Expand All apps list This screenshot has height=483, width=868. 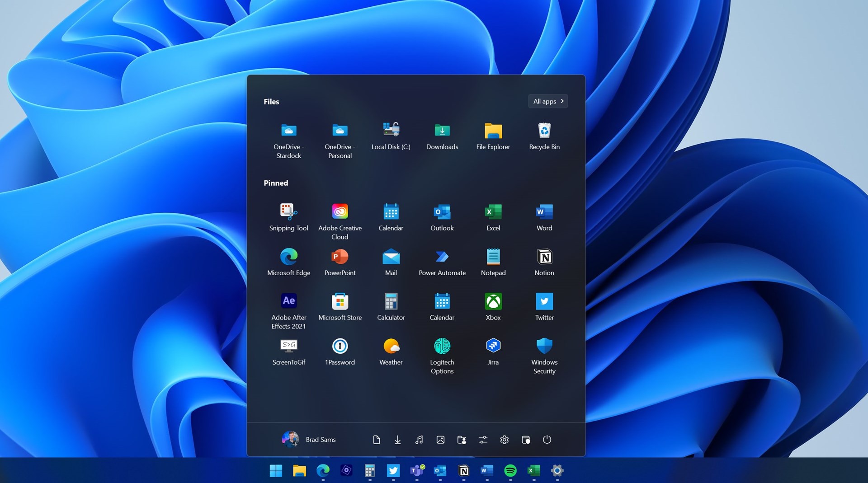click(548, 101)
